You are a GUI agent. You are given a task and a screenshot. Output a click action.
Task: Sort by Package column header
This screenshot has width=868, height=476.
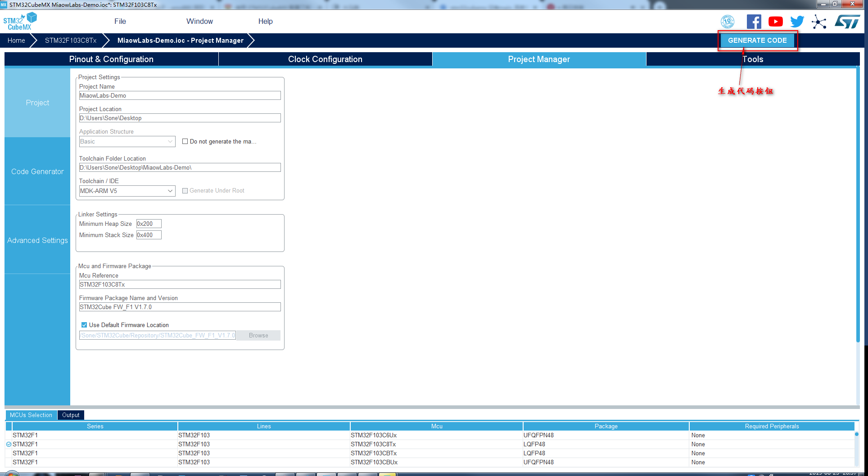[x=606, y=426]
